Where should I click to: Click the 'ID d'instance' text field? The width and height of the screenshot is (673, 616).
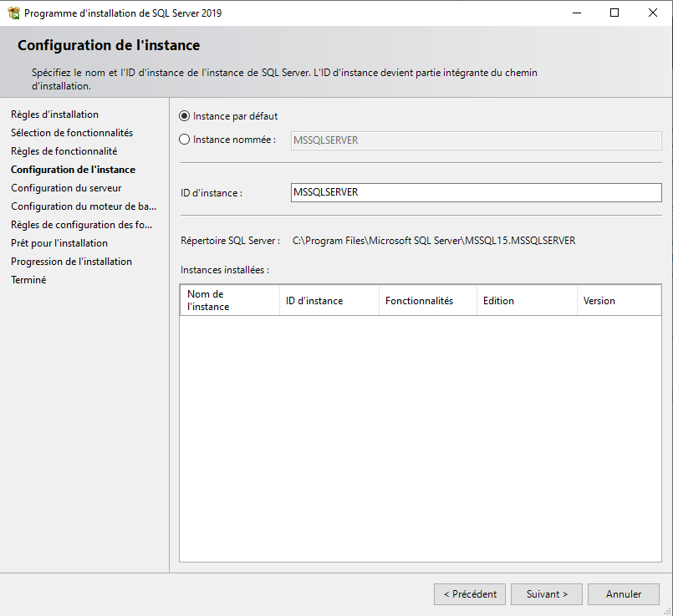(476, 192)
